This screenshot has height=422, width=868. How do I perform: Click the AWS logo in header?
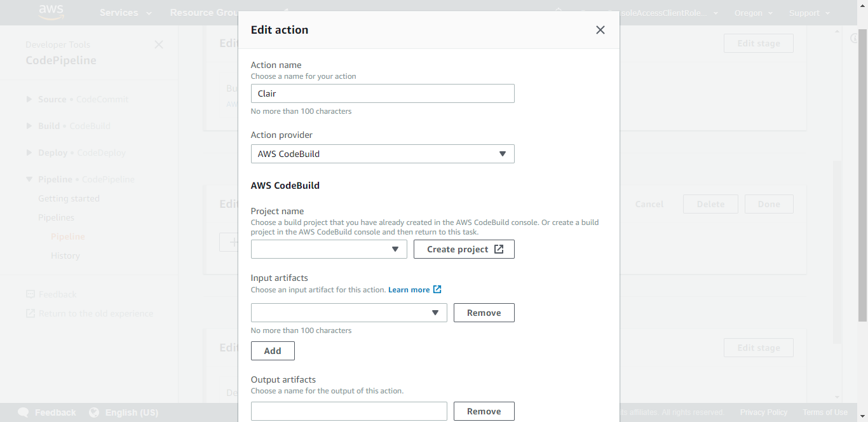point(51,11)
